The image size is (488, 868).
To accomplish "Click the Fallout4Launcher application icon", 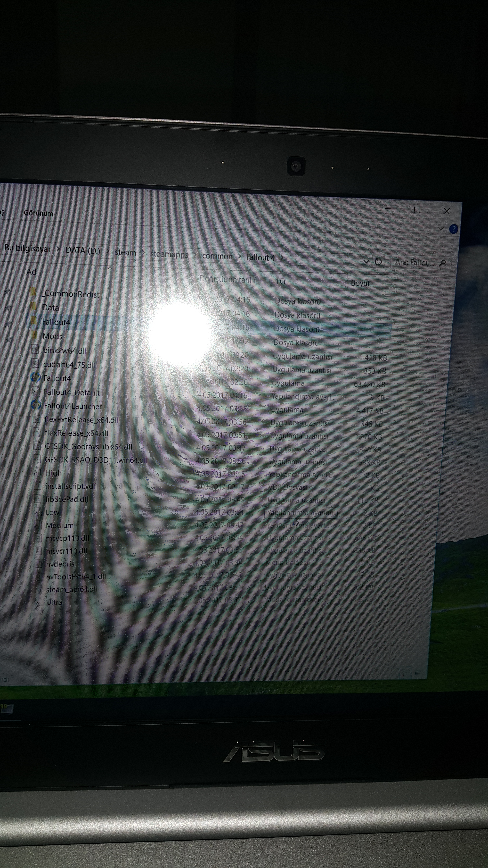I will point(36,405).
